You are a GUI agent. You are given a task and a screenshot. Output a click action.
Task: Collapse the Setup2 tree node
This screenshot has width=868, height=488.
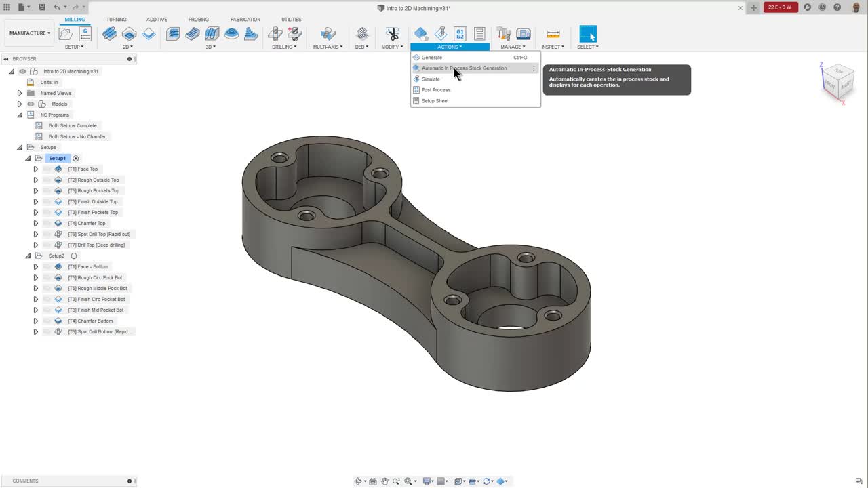click(28, 256)
